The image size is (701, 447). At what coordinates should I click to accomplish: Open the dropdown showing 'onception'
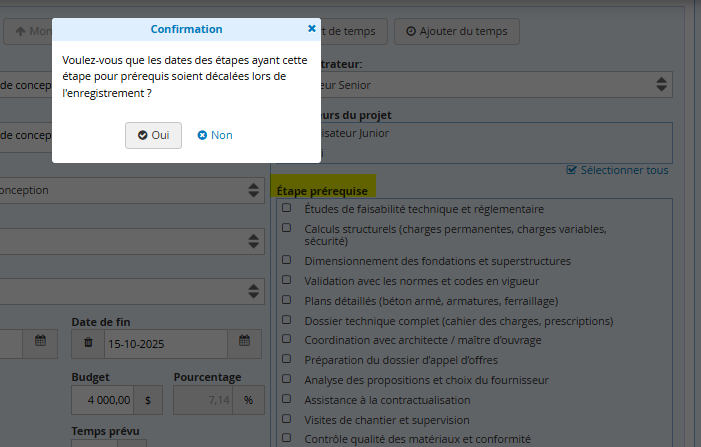(132, 190)
